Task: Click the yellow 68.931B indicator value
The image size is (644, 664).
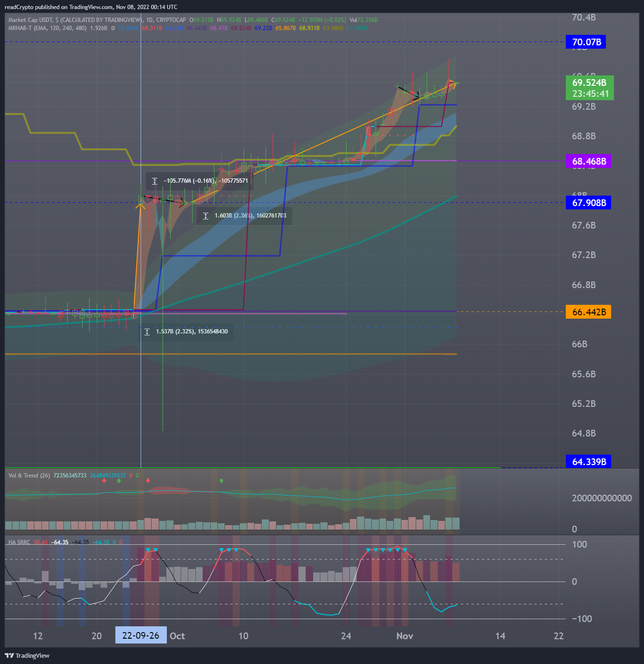Action: click(309, 28)
